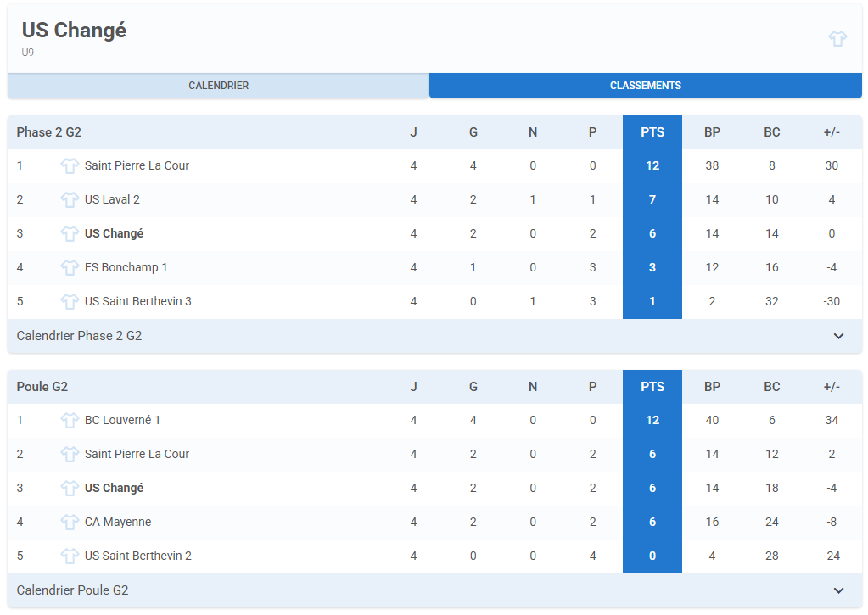Click the jersey icon next to BC Louverné 1

pos(70,421)
